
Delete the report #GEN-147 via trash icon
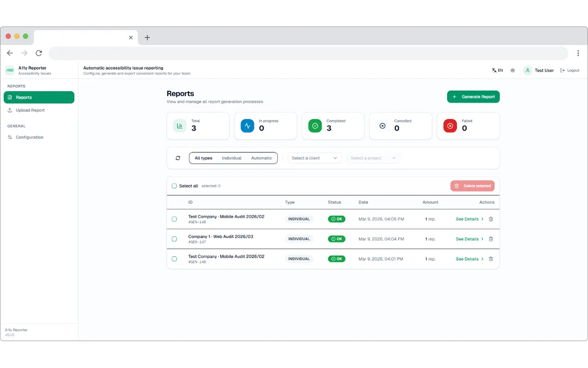[x=491, y=239]
